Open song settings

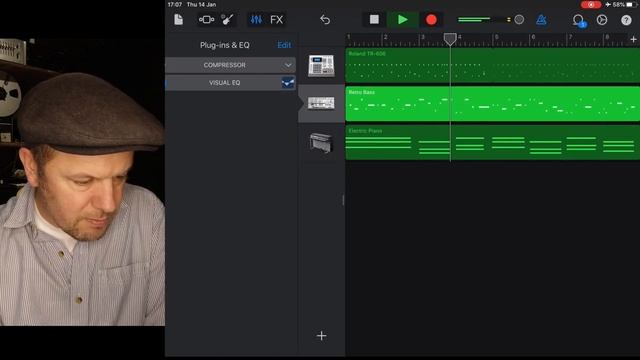point(602,20)
